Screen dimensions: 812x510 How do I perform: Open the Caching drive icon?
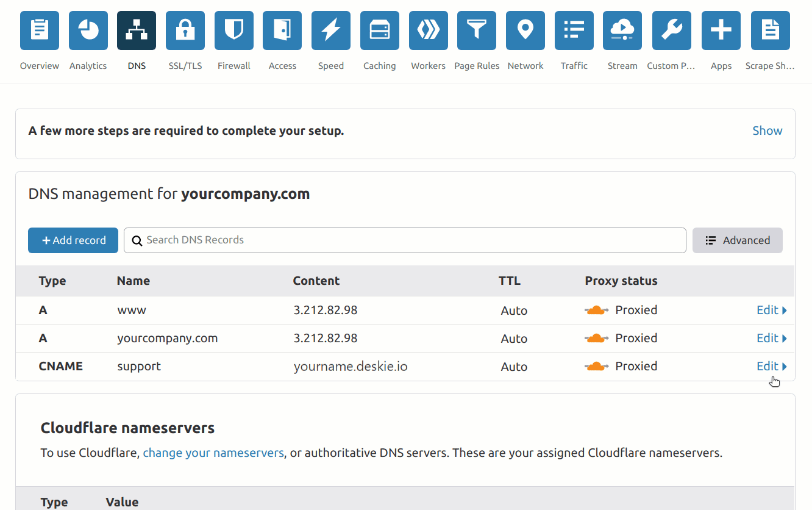click(x=380, y=31)
